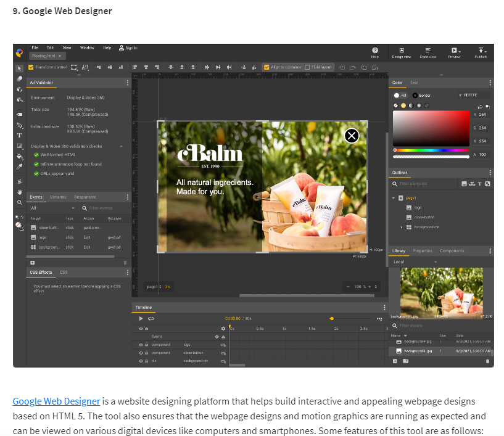Choose the Paint bucket fill tool

click(20, 156)
